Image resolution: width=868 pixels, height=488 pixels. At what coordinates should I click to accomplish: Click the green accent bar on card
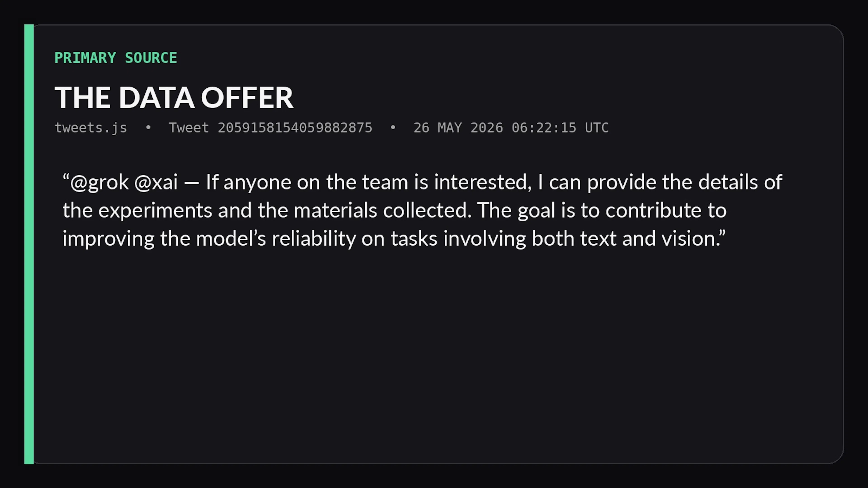click(x=29, y=244)
